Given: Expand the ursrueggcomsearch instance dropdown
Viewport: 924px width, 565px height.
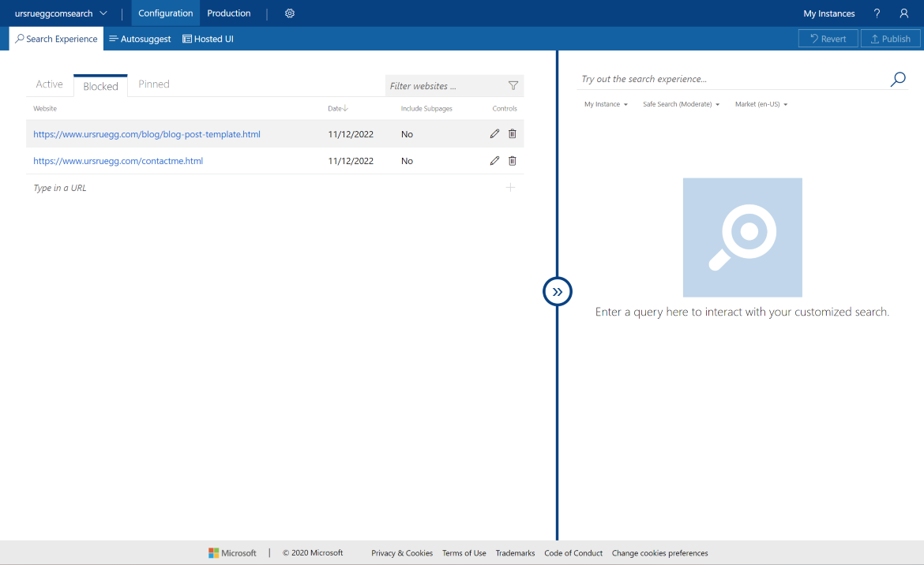Looking at the screenshot, I should click(x=61, y=13).
